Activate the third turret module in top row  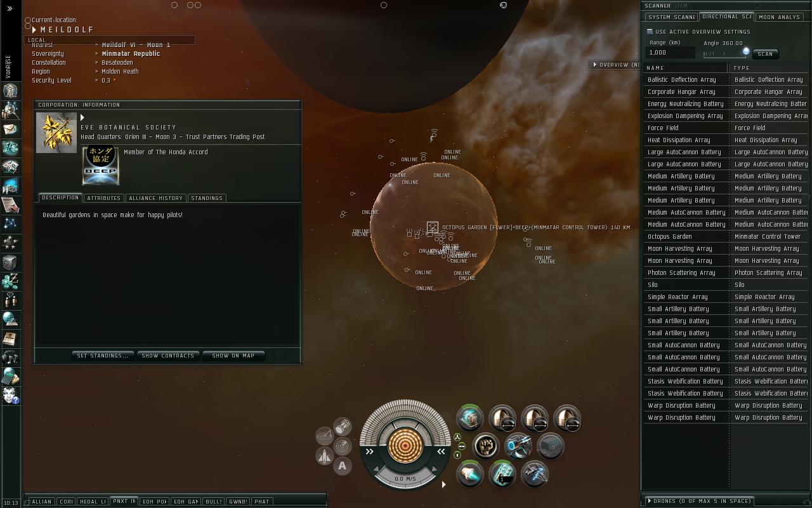tap(567, 418)
